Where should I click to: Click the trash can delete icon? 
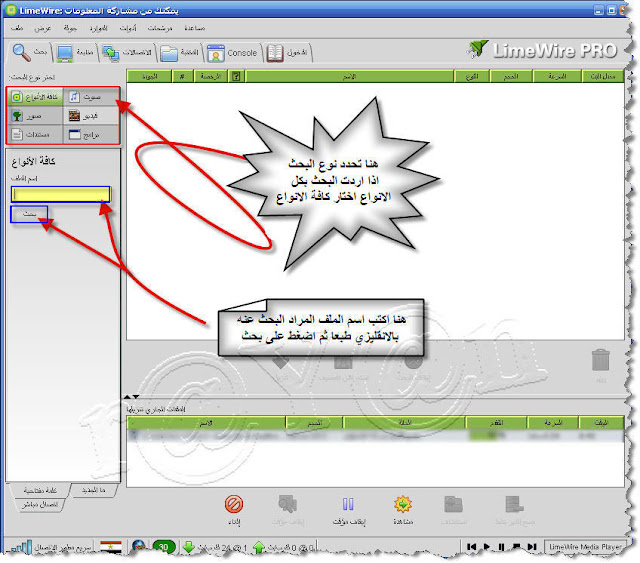pos(600,360)
